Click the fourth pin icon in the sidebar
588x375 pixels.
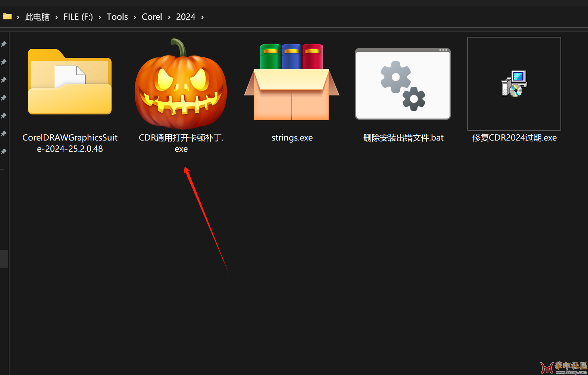pos(4,98)
